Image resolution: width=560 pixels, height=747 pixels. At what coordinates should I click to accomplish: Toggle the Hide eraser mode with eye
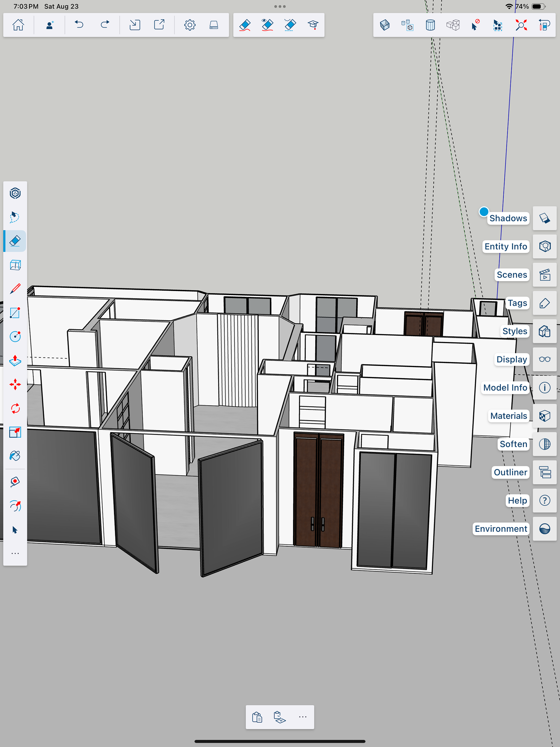point(267,25)
